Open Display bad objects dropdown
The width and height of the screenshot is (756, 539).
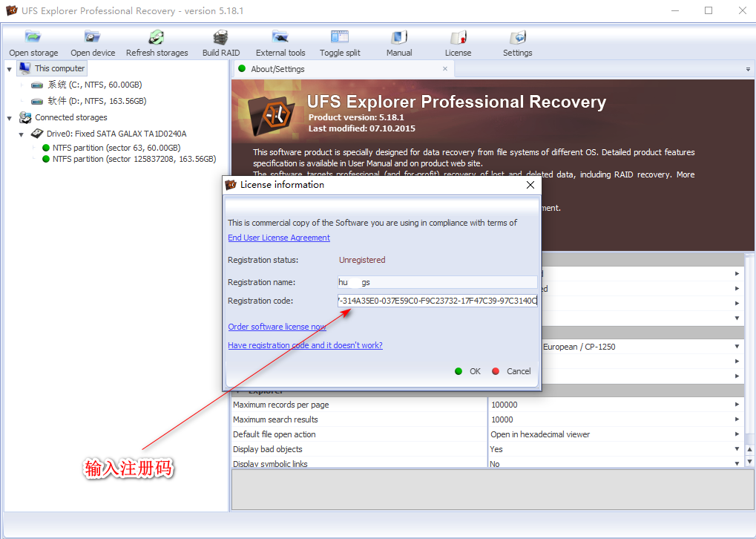737,448
